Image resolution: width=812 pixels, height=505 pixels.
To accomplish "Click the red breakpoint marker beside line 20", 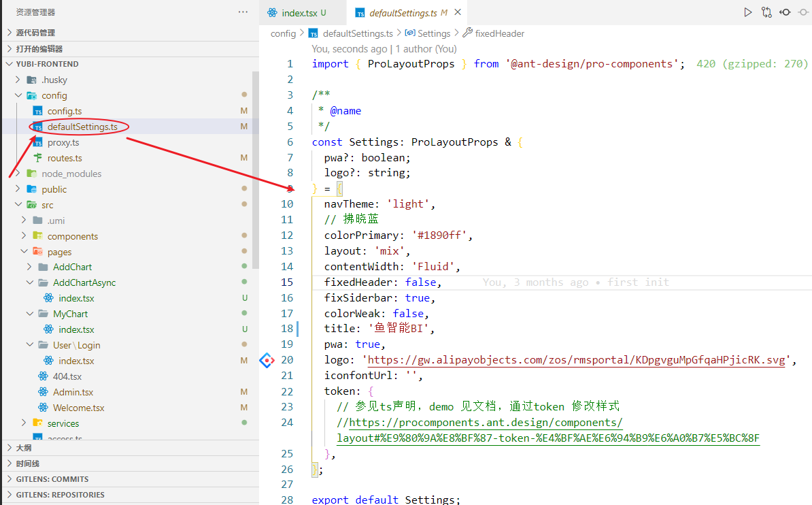I will [x=267, y=360].
